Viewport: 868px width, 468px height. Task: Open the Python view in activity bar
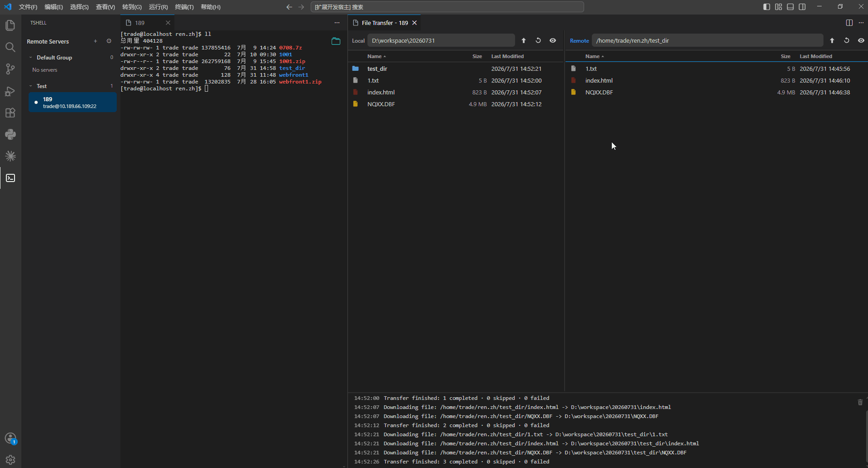click(x=10, y=134)
